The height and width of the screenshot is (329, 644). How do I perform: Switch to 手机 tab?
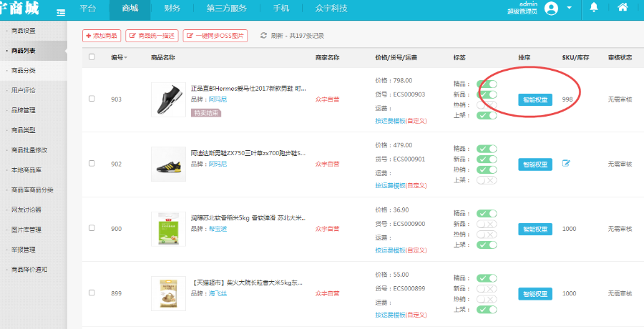pos(281,8)
